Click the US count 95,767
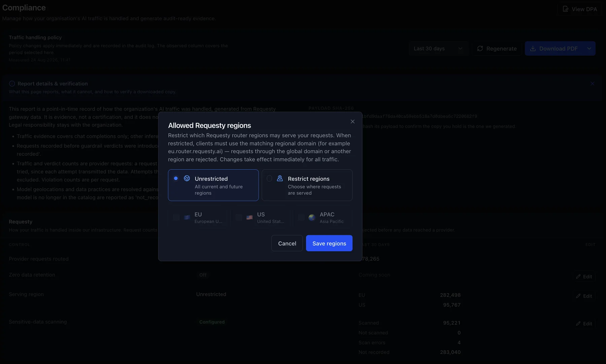 coord(452,305)
